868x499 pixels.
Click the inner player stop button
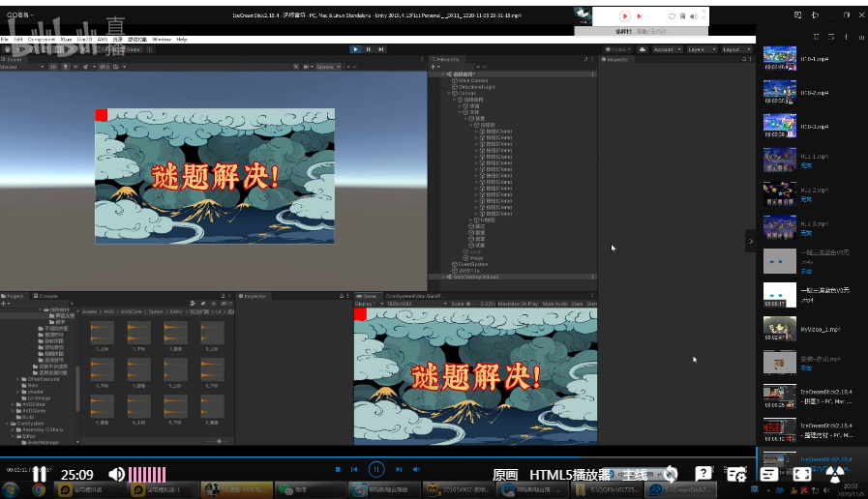click(x=338, y=469)
